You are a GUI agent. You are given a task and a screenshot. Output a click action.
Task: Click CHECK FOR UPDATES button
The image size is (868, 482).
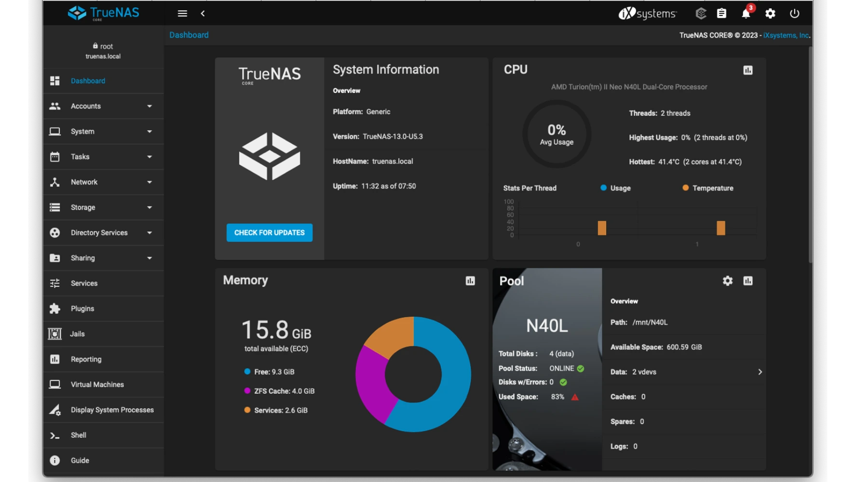270,233
